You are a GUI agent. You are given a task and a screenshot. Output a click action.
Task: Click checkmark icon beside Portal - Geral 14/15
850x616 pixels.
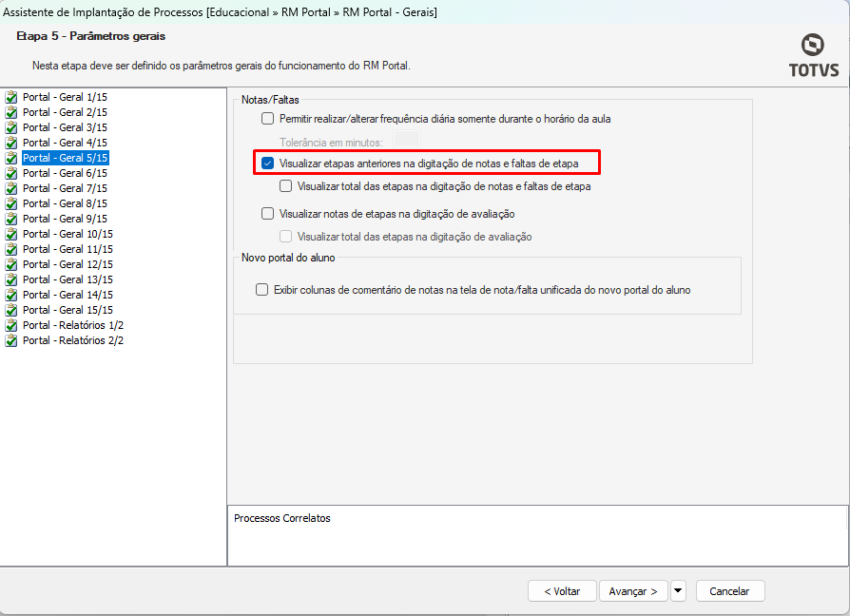click(10, 295)
